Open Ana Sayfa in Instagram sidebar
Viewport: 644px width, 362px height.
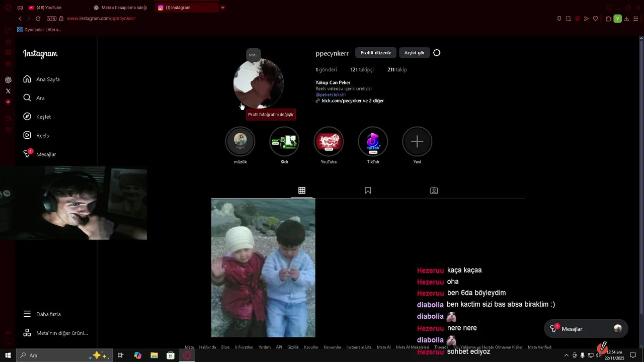pyautogui.click(x=42, y=79)
